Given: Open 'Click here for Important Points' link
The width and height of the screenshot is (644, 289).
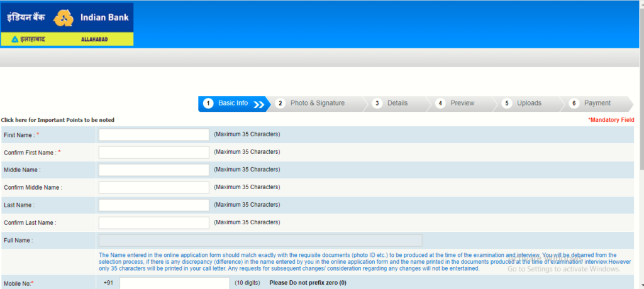Looking at the screenshot, I should [x=57, y=120].
